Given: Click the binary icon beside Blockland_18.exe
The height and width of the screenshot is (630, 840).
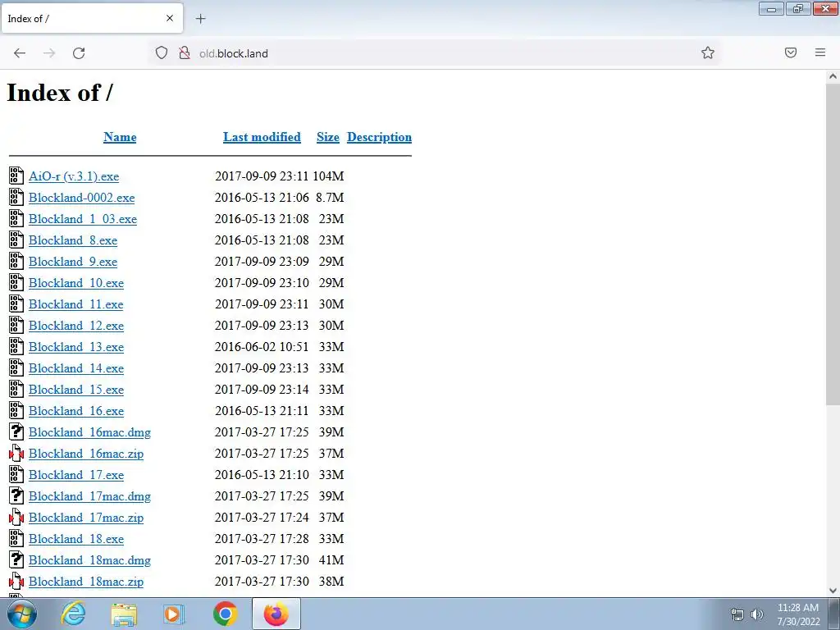Looking at the screenshot, I should click(16, 538).
